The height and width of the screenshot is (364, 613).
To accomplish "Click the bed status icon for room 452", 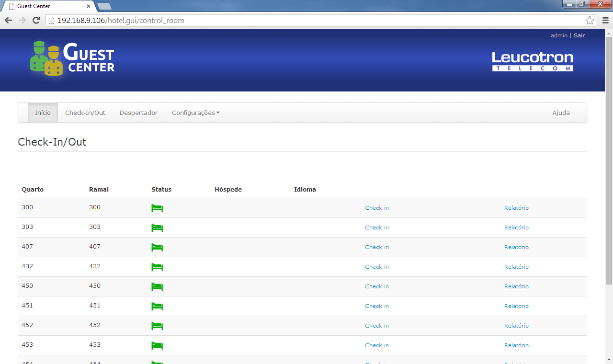I will coord(157,326).
